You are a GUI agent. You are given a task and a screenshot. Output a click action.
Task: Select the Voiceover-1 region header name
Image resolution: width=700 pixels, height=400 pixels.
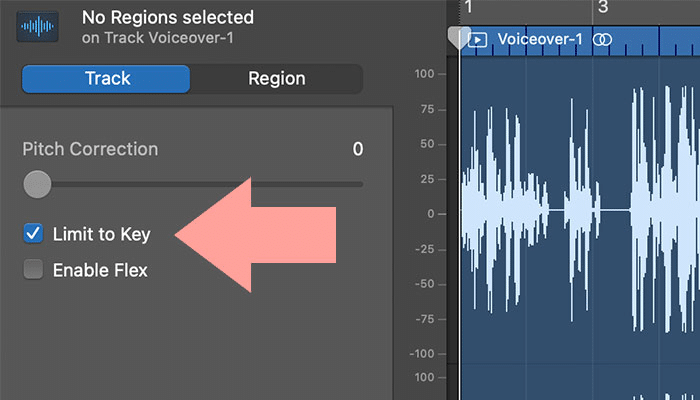point(540,39)
